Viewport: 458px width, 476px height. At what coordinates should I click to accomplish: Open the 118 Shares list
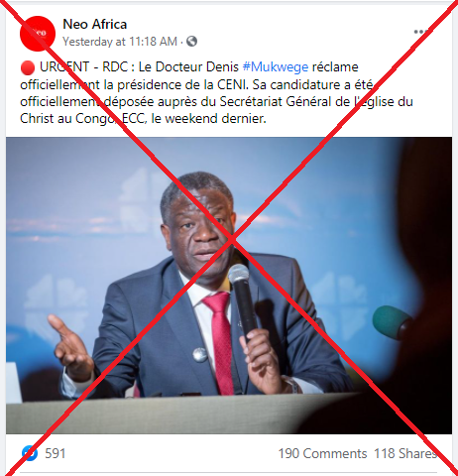[x=405, y=453]
